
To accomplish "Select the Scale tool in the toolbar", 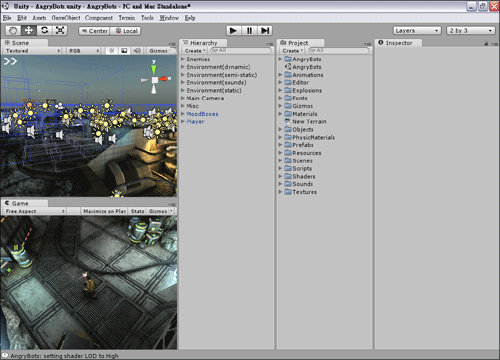I will (x=60, y=31).
